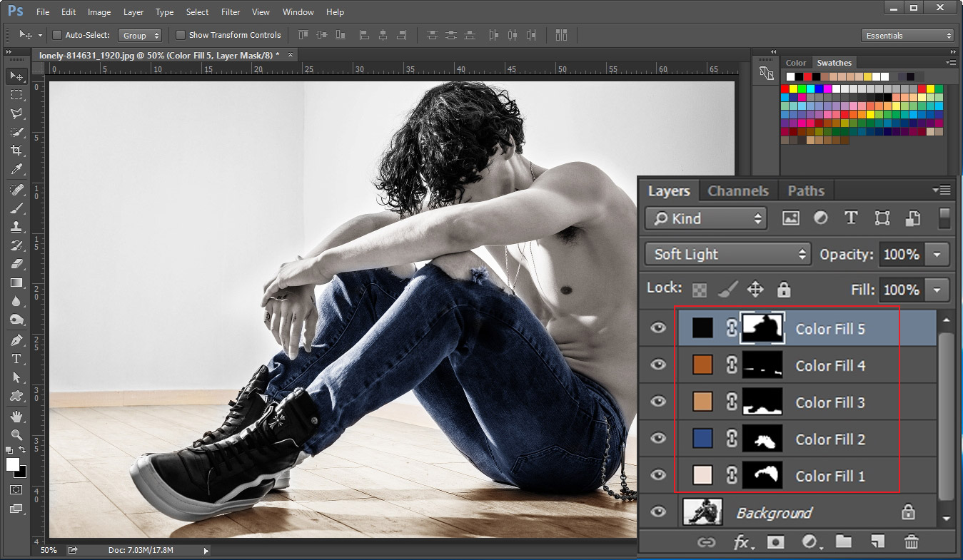963x560 pixels.
Task: Click the zoom percentage field in status bar
Action: 49,551
